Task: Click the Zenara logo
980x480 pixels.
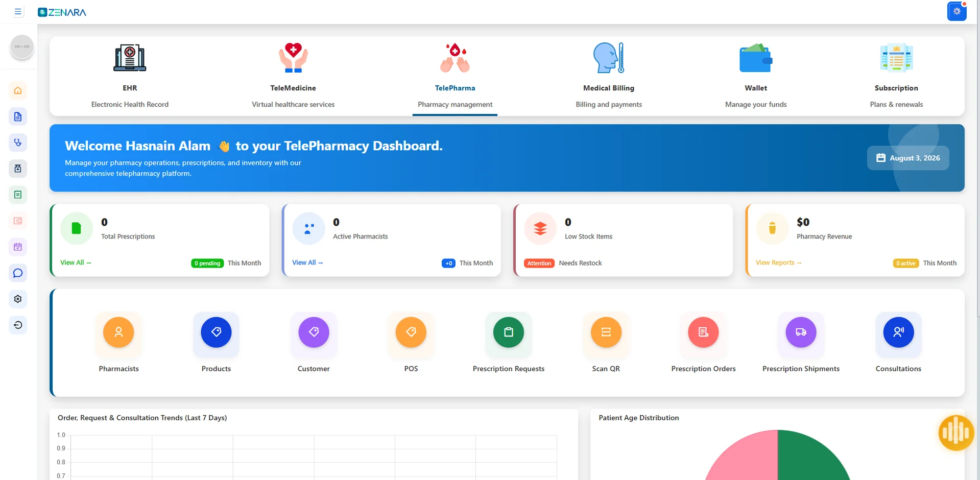Action: tap(62, 12)
